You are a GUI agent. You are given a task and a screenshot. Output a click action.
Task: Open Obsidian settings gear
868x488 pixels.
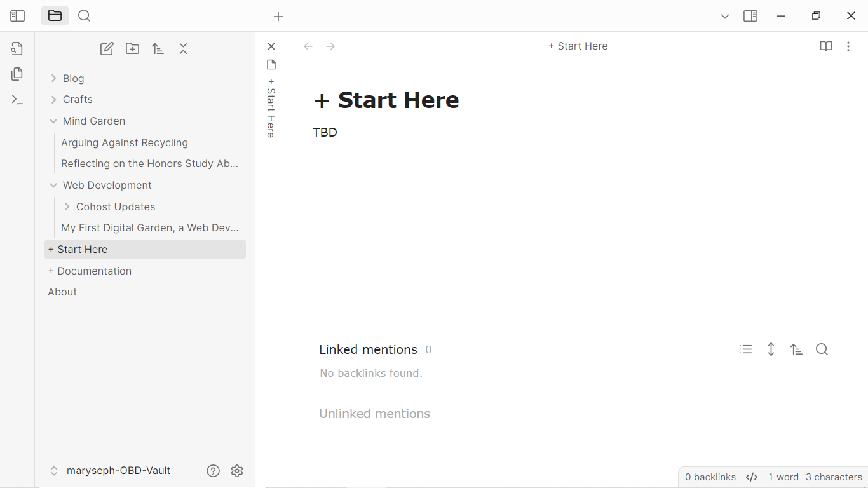[x=237, y=471]
